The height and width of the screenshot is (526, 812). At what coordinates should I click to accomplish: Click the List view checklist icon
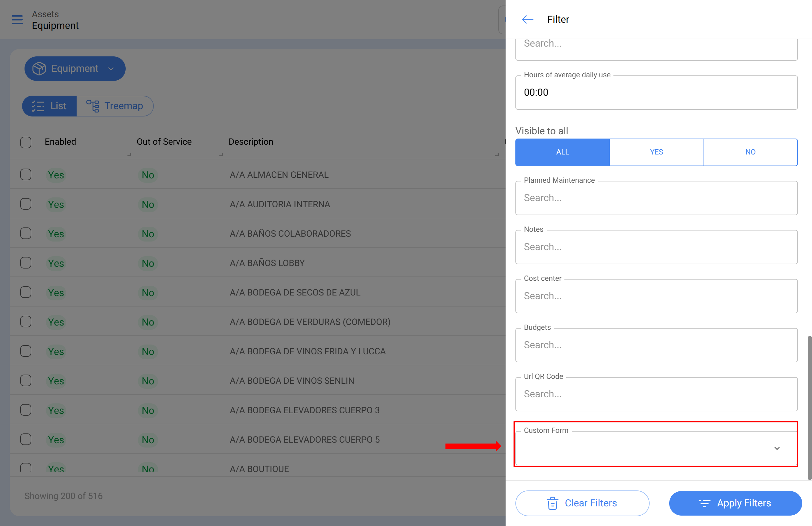(x=38, y=106)
